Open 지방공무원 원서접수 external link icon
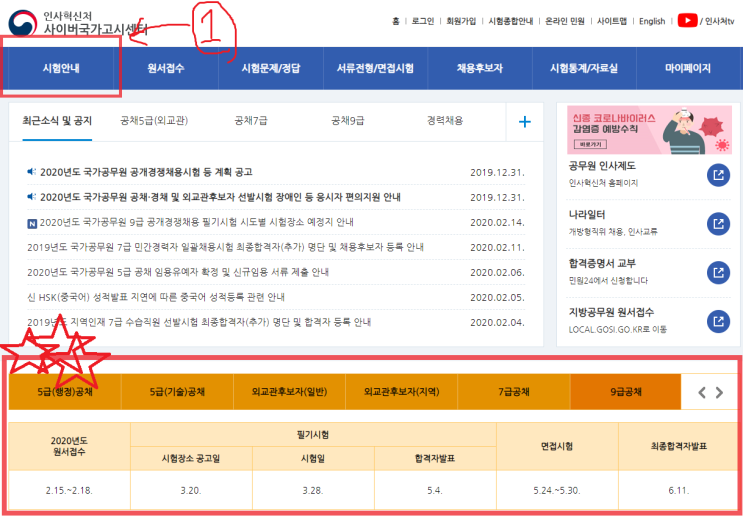The height and width of the screenshot is (518, 743). pyautogui.click(x=718, y=321)
